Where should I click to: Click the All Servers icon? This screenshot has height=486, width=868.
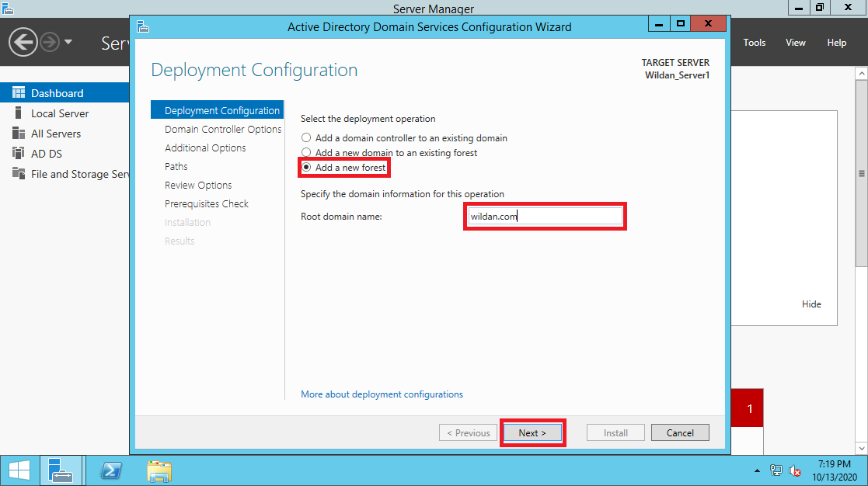(19, 134)
